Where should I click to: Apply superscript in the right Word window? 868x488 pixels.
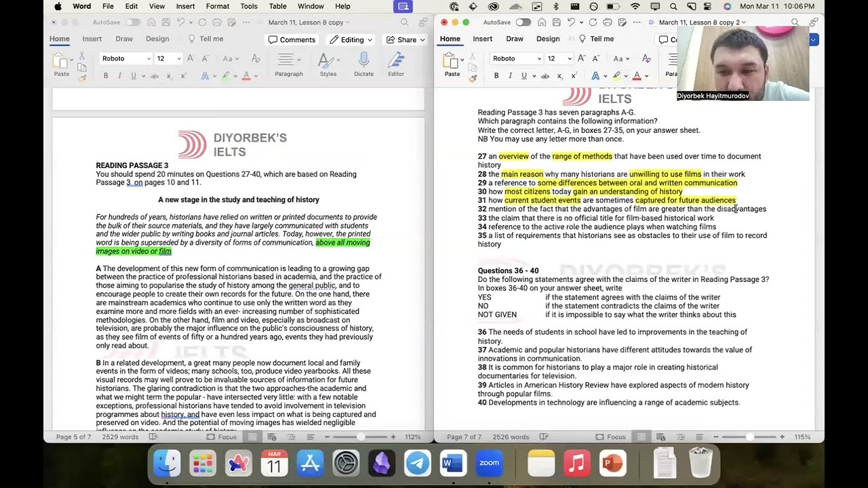pos(574,76)
